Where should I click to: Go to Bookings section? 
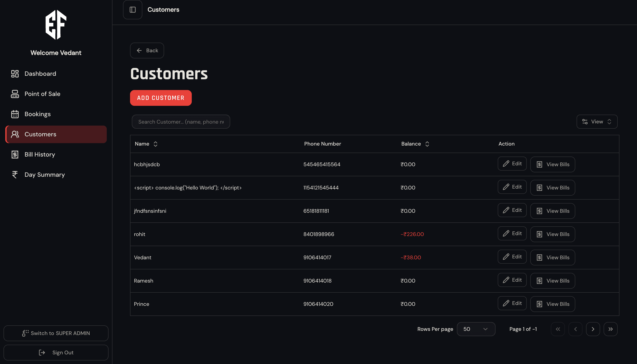point(56,114)
